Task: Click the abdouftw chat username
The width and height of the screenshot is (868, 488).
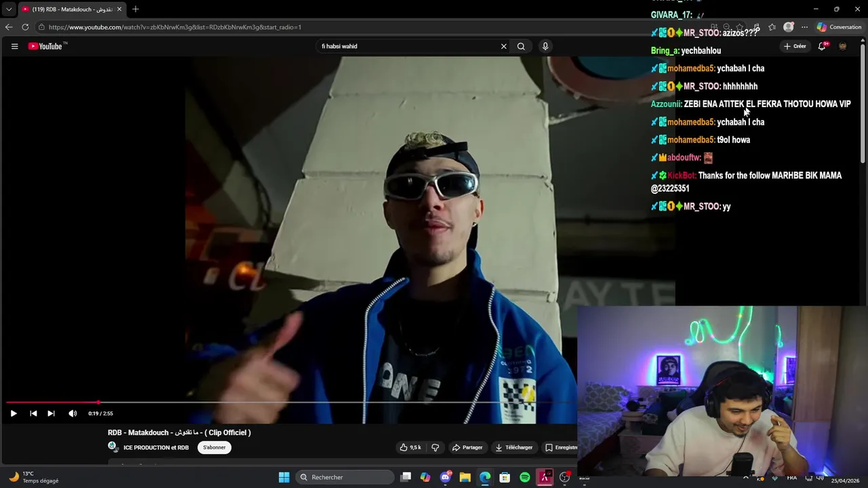Action: 684,157
